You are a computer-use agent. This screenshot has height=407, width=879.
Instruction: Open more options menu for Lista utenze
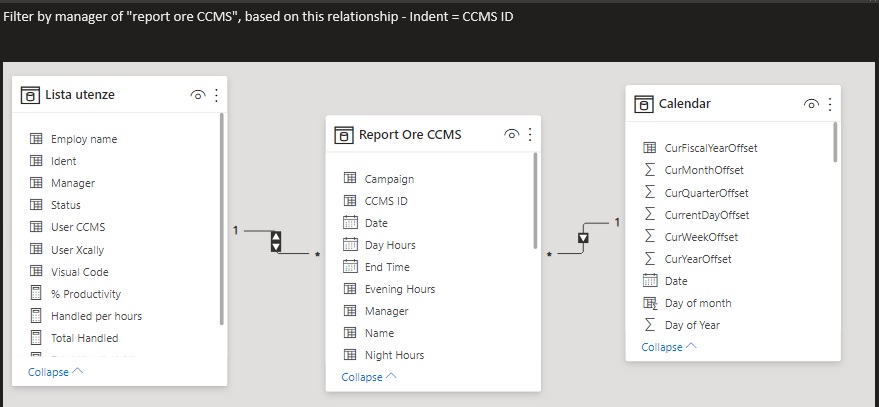[216, 95]
